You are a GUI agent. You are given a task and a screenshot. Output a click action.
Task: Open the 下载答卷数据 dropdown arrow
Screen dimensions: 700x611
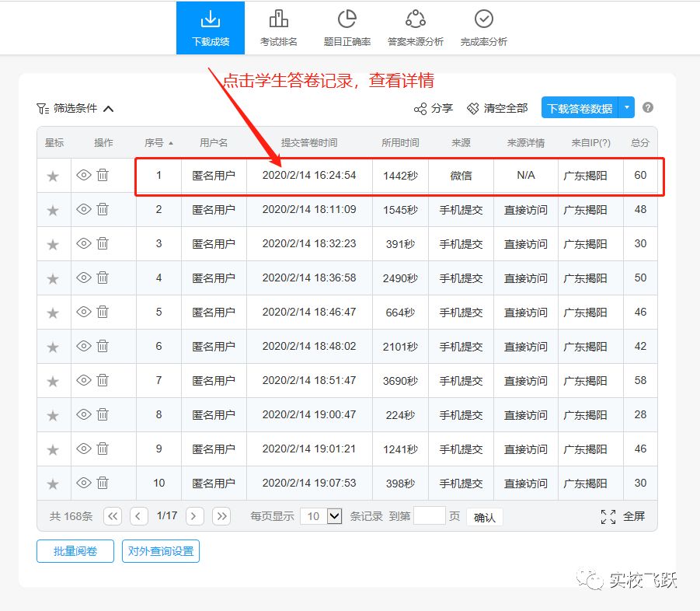[x=626, y=107]
